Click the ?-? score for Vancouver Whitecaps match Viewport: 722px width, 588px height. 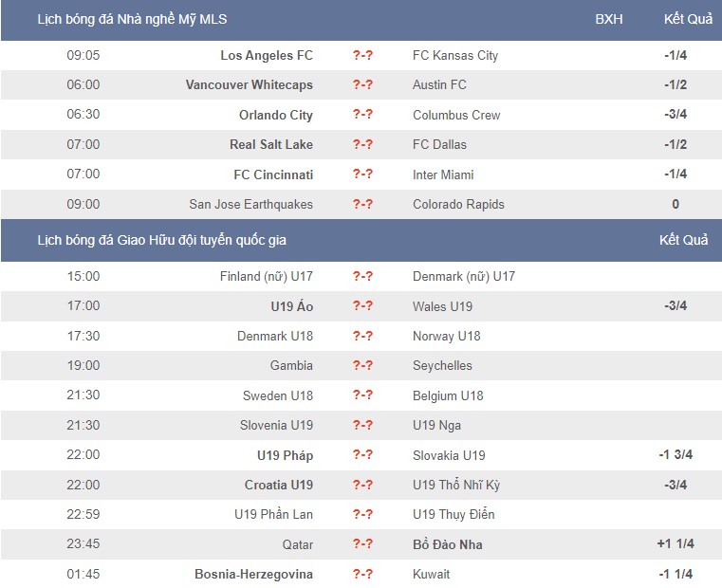click(x=362, y=84)
